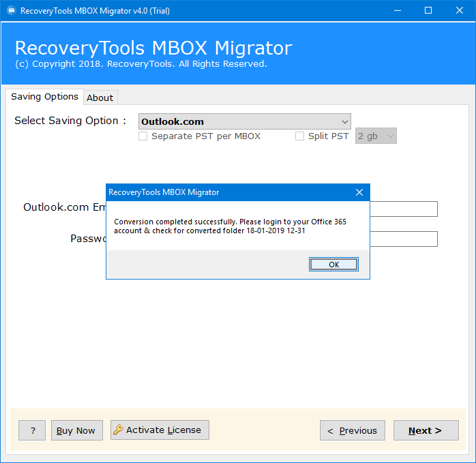Click the app icon in title bar
476x463 pixels.
coord(12,11)
